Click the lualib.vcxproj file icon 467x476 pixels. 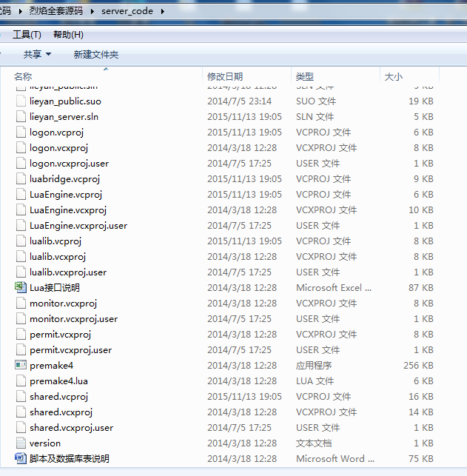tap(21, 257)
